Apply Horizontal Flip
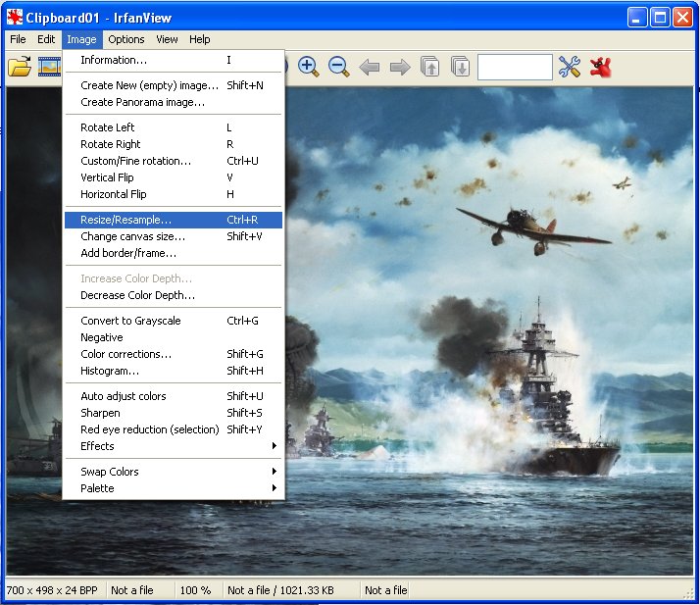This screenshot has width=700, height=605. tap(174, 194)
